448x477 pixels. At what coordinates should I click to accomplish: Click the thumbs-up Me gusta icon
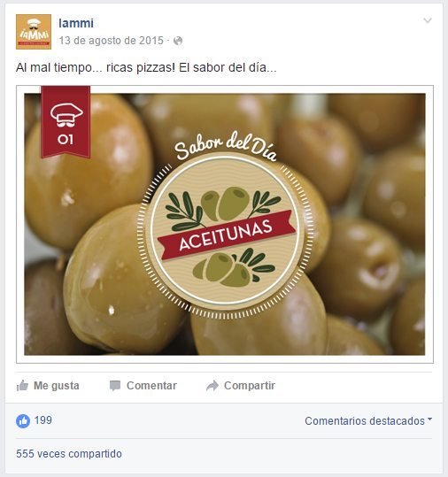22,386
